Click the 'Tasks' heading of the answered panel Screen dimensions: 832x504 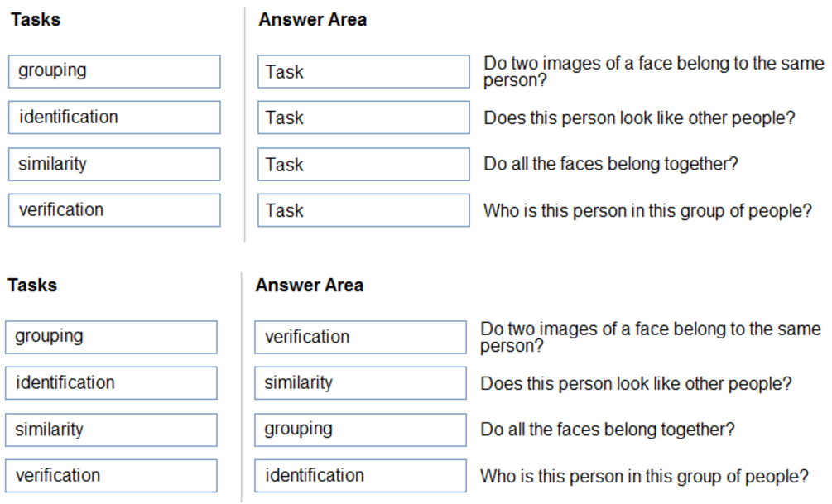coord(32,286)
